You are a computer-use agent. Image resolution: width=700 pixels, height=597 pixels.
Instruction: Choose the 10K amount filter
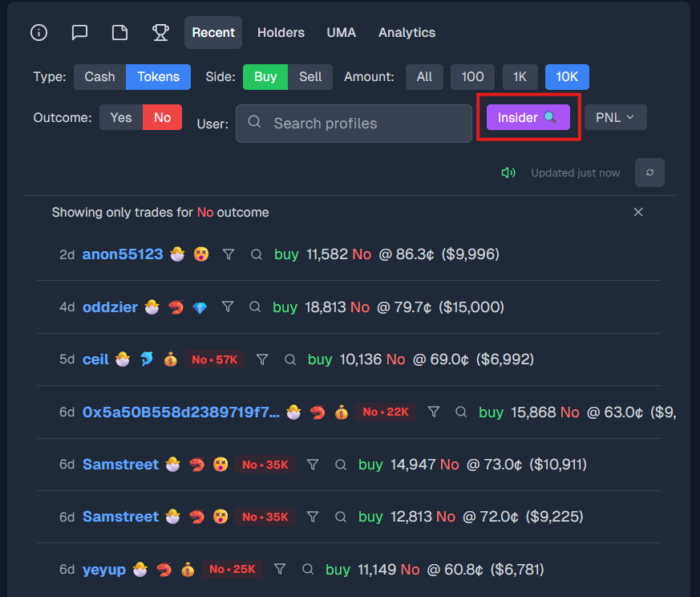pyautogui.click(x=567, y=77)
